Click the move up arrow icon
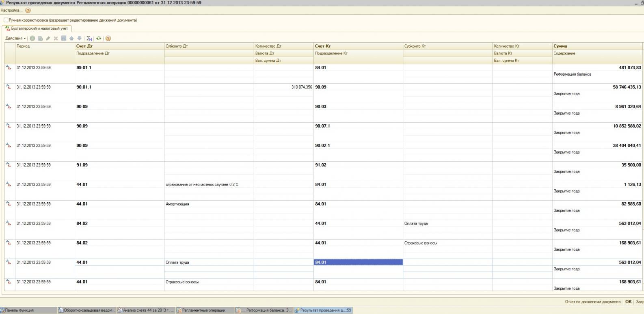This screenshot has width=644, height=314. [x=71, y=39]
